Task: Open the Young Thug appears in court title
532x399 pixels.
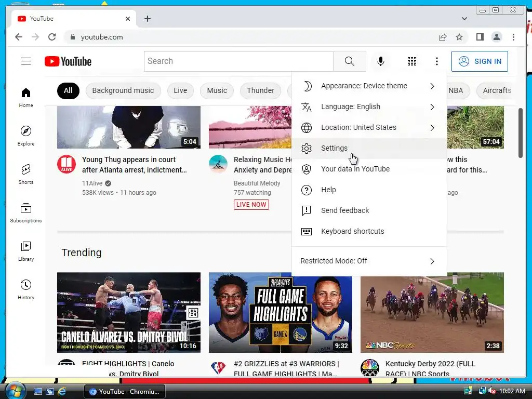Action: click(135, 165)
